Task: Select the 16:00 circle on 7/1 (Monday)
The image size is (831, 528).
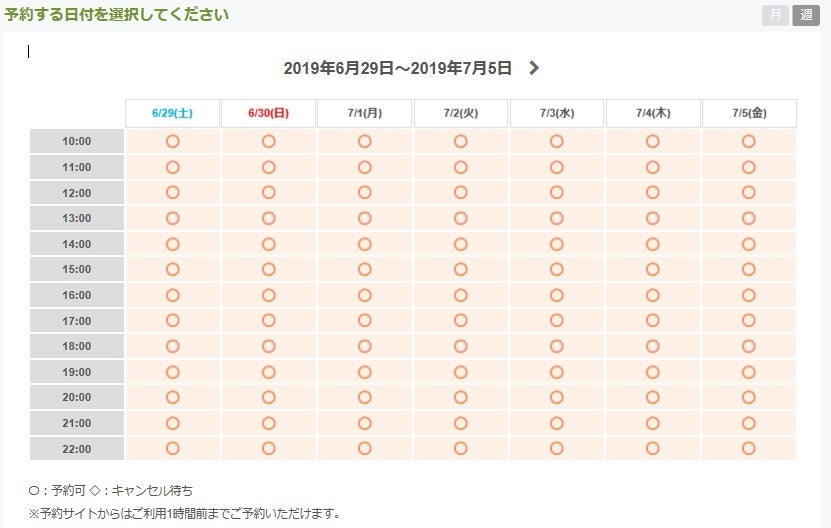Action: pos(364,295)
